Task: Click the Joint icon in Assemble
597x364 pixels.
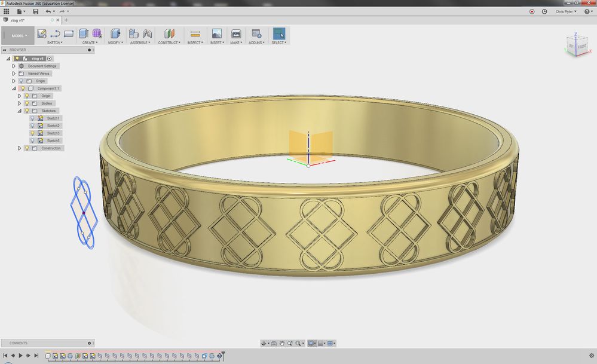Action: (x=147, y=34)
